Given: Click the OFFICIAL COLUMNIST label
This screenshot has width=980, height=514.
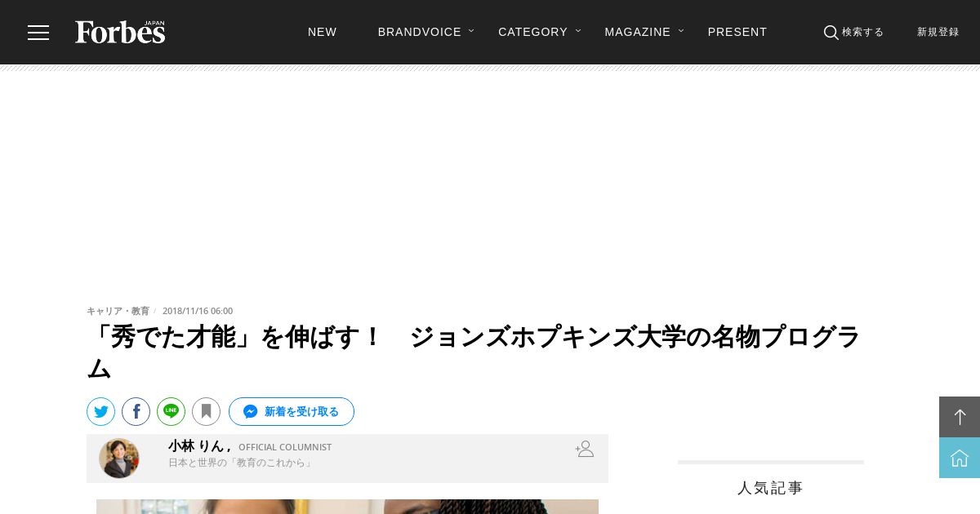Looking at the screenshot, I should tap(285, 447).
